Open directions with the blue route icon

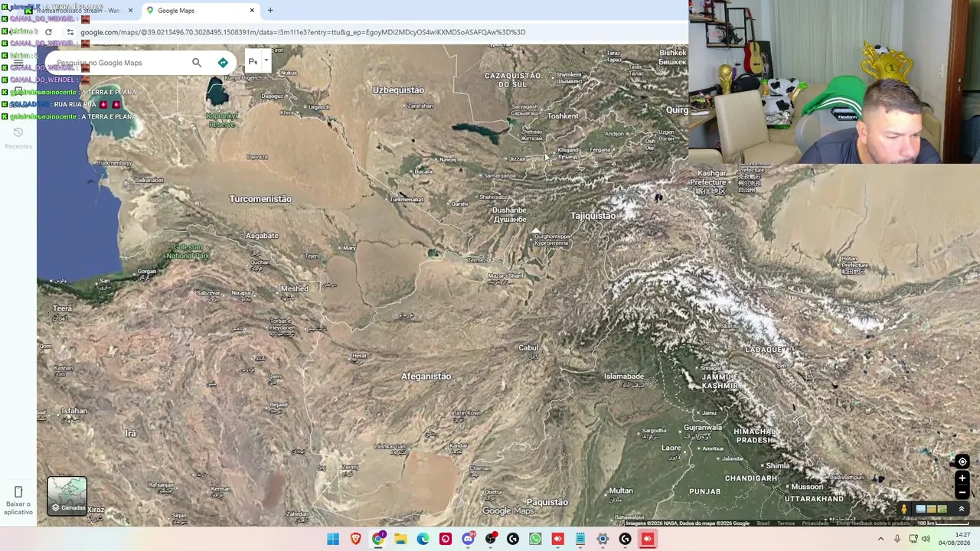pyautogui.click(x=223, y=63)
